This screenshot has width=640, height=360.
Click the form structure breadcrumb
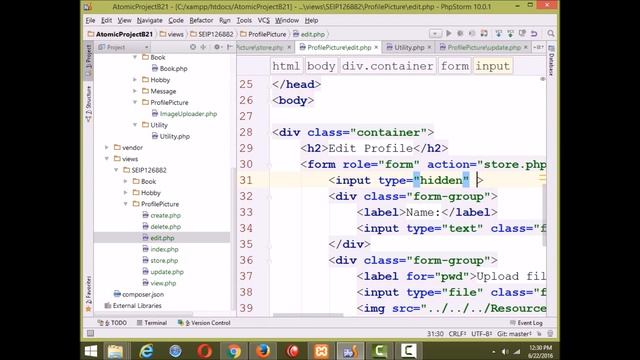pyautogui.click(x=455, y=66)
